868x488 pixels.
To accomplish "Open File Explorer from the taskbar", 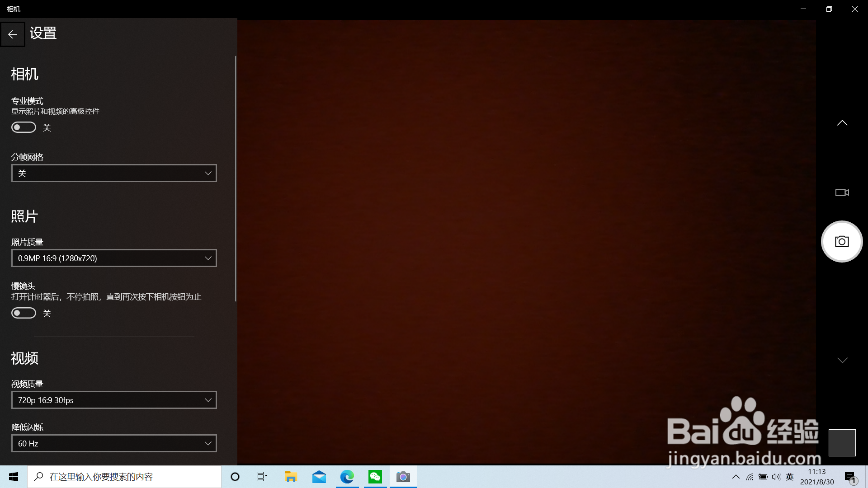I will 291,477.
